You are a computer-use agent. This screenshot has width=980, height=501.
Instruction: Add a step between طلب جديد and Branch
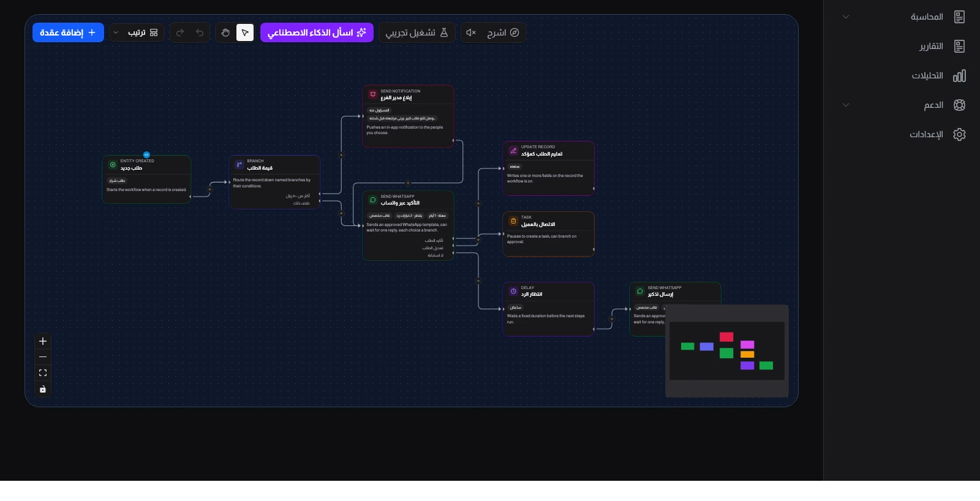pos(209,189)
